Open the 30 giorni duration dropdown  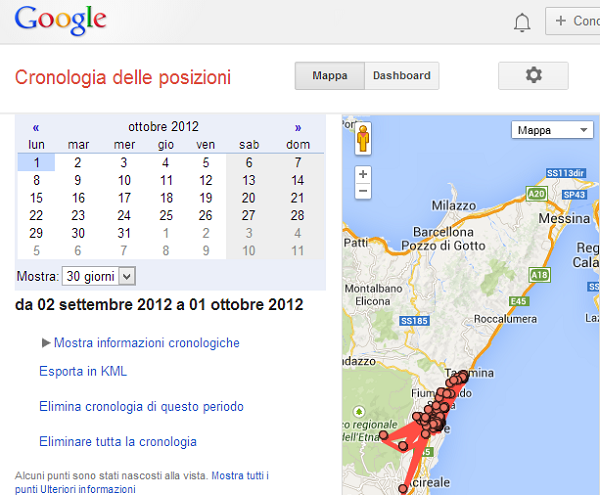pyautogui.click(x=99, y=276)
